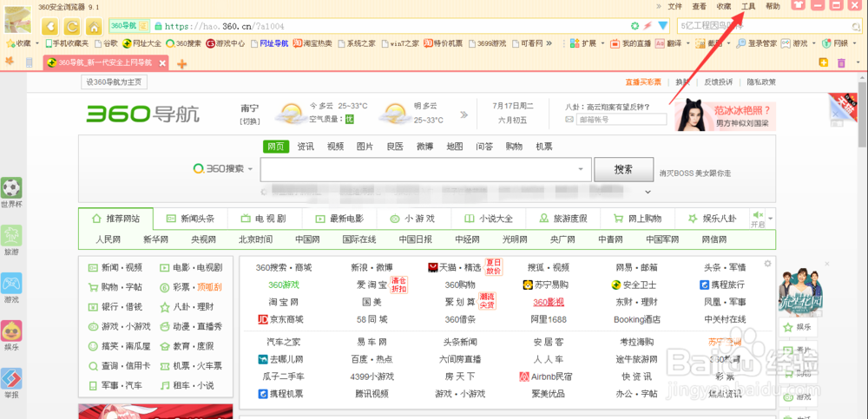The width and height of the screenshot is (868, 419).
Task: Click the purple trash closed-tabs icon
Action: [x=841, y=63]
